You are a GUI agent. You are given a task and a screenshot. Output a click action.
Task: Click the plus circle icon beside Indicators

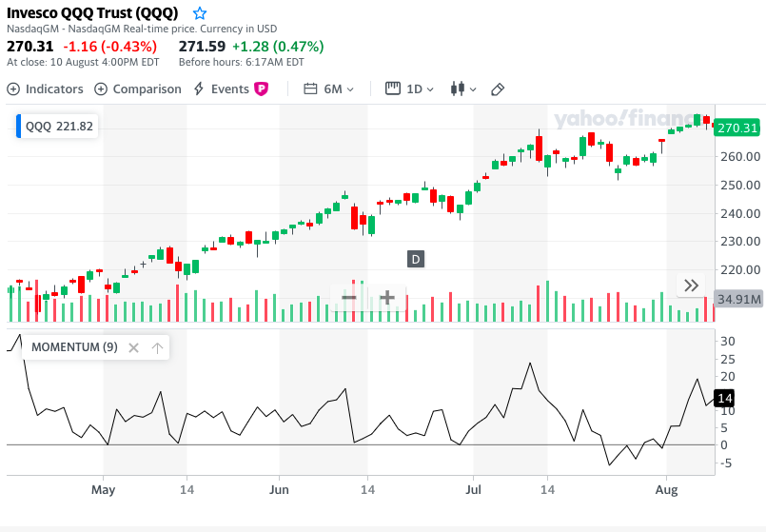coord(13,89)
